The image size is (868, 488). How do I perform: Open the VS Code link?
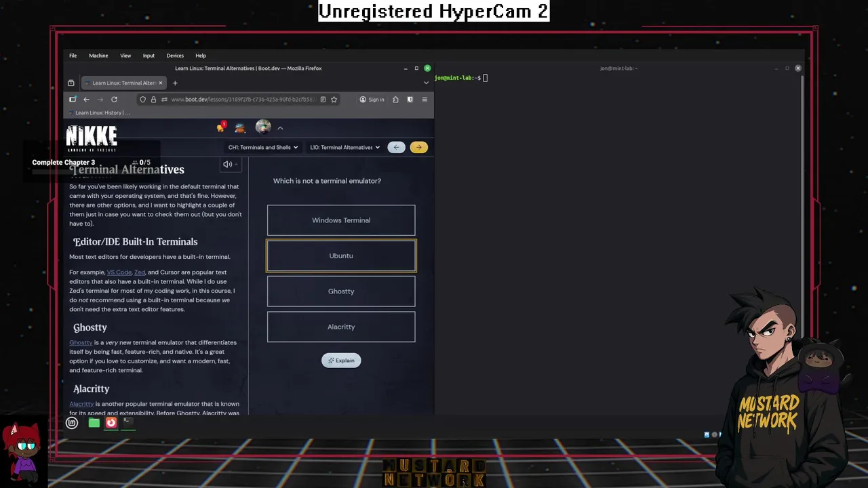click(119, 272)
